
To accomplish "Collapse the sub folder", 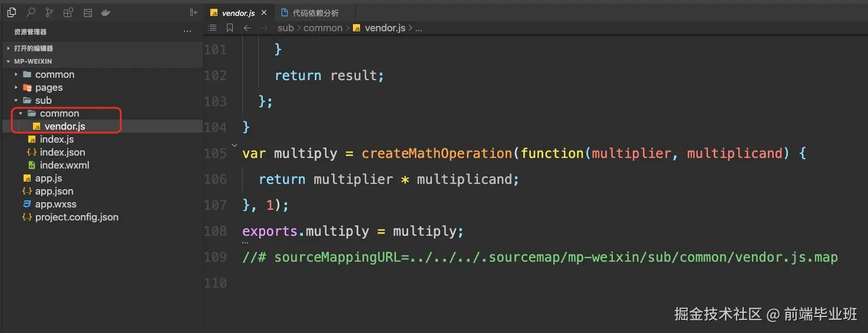I will point(101,100).
